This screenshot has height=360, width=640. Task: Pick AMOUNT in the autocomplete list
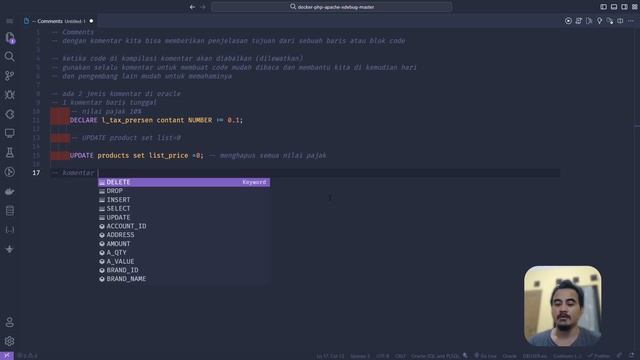(x=184, y=244)
